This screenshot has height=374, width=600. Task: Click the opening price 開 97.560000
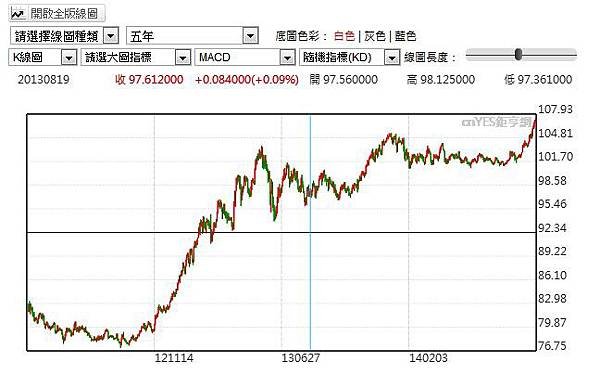344,80
